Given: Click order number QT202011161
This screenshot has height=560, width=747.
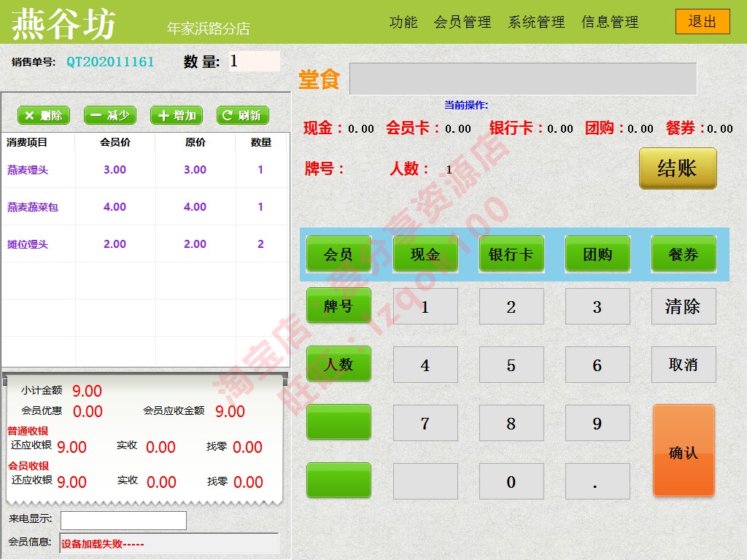Looking at the screenshot, I should (x=110, y=62).
